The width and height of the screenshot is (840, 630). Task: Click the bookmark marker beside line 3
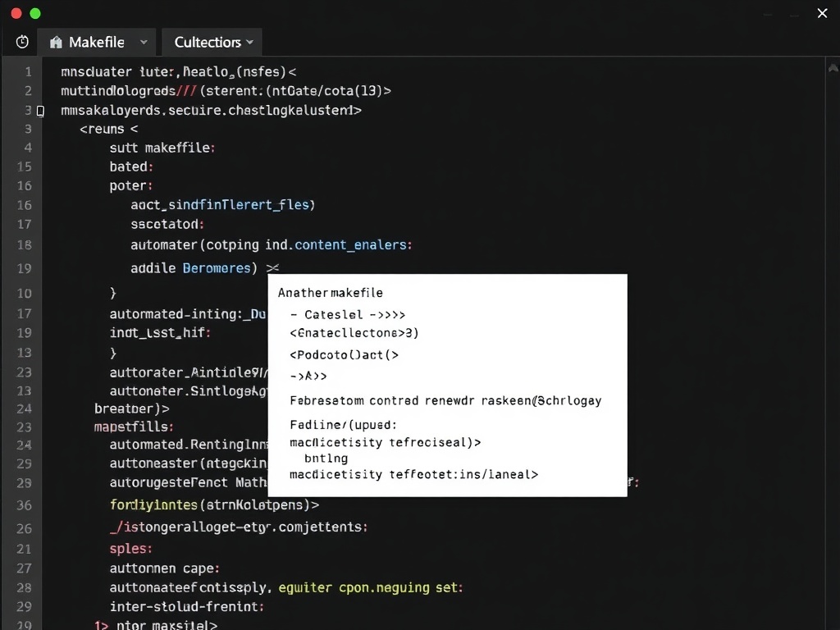[41, 110]
